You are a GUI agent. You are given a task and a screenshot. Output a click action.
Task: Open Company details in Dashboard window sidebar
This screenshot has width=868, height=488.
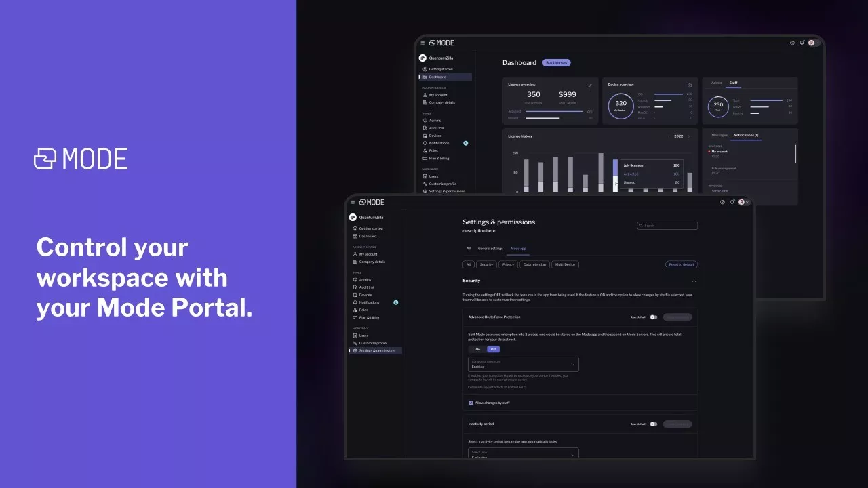click(441, 102)
